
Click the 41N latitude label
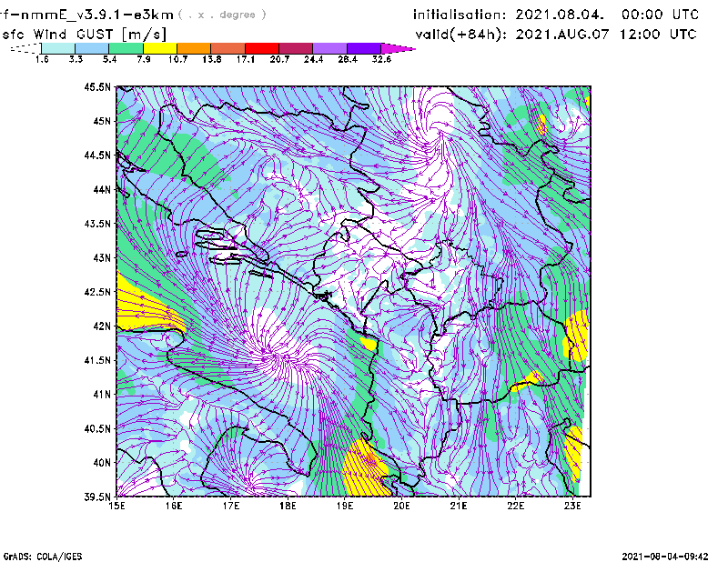coord(102,395)
